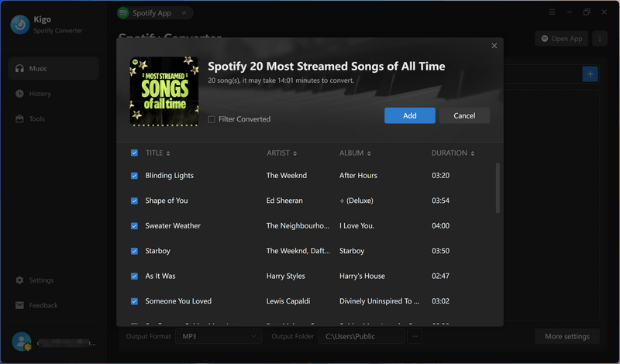Click the clock History icon
Screen dimensions: 620x364
(x=19, y=94)
